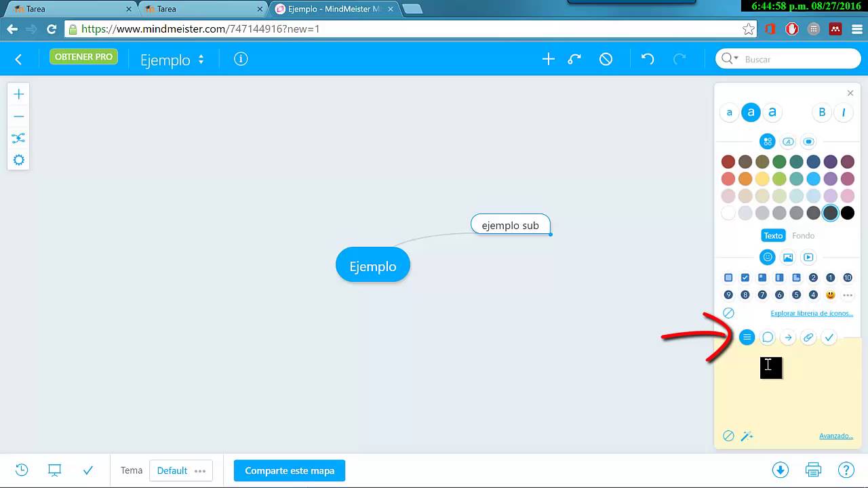Click the add topic plus icon in top bar
Viewport: 868px width, 488px height.
point(548,60)
